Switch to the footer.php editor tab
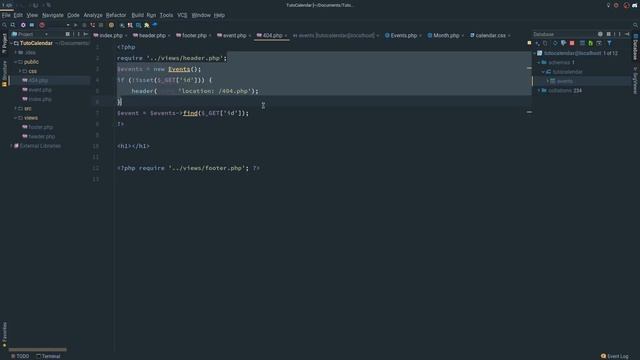 click(x=193, y=36)
